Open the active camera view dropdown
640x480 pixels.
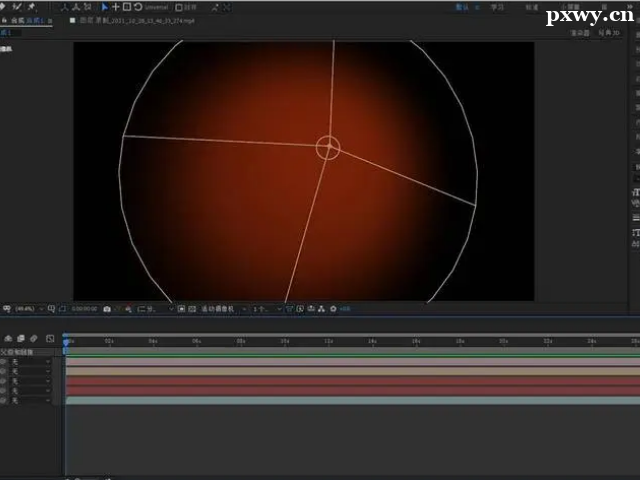pos(219,309)
